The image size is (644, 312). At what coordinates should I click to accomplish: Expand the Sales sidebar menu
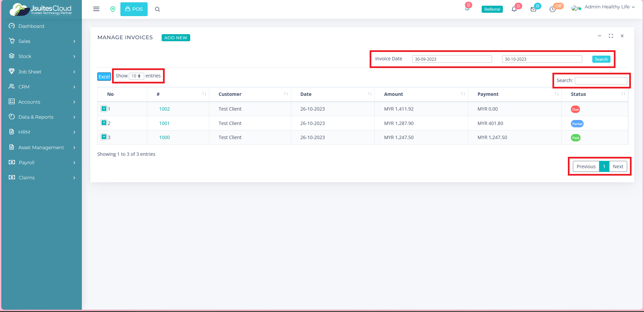point(42,41)
